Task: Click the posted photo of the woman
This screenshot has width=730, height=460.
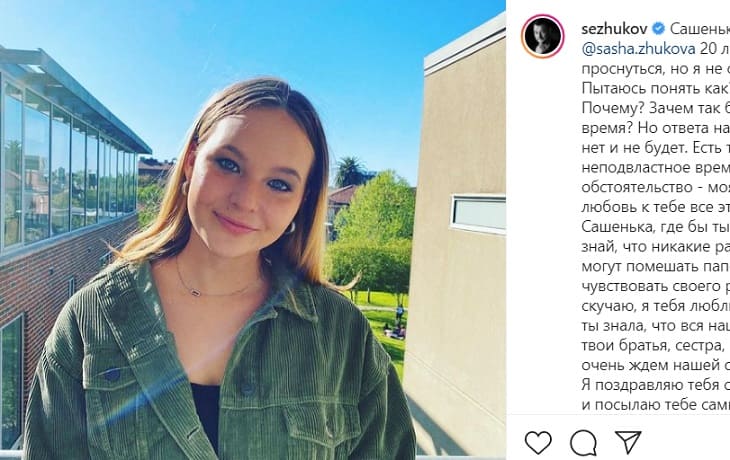Action: pyautogui.click(x=252, y=230)
